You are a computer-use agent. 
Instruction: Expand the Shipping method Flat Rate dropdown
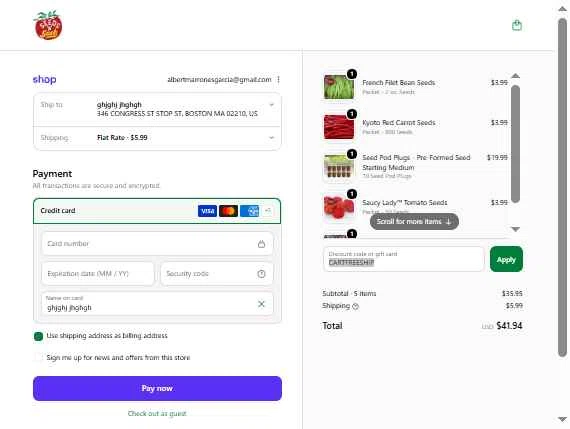[271, 138]
